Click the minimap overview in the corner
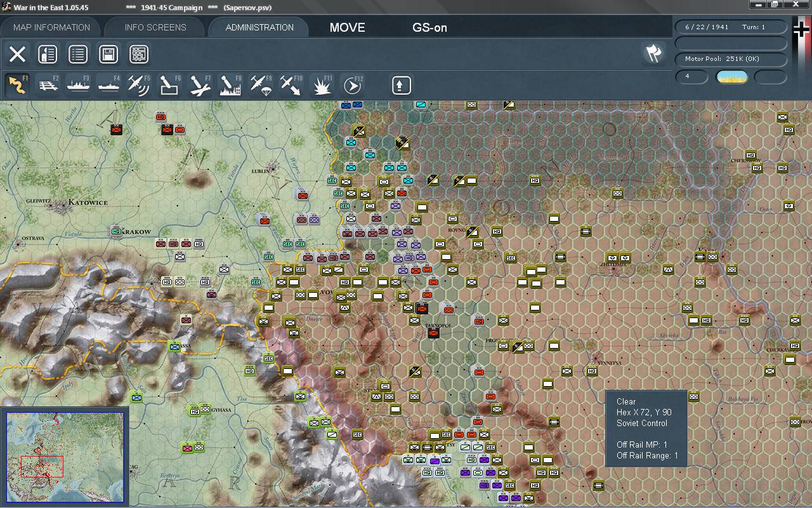This screenshot has height=508, width=812. click(65, 457)
